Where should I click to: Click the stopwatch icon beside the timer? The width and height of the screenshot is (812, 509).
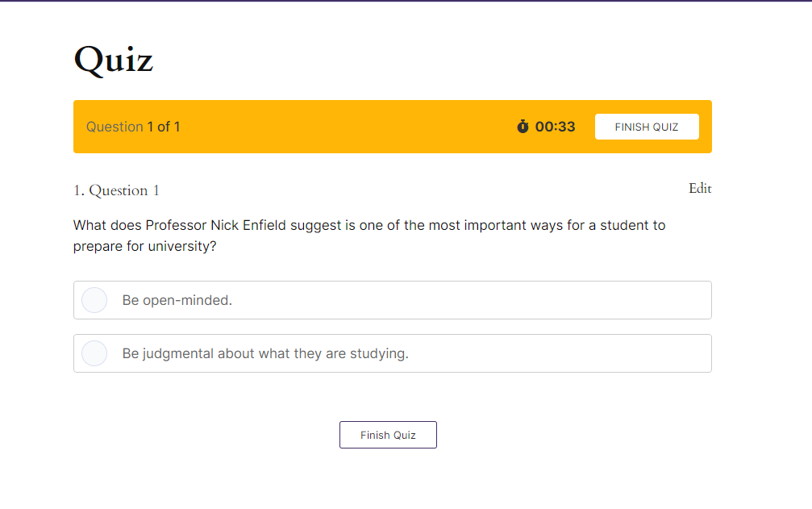pos(523,127)
